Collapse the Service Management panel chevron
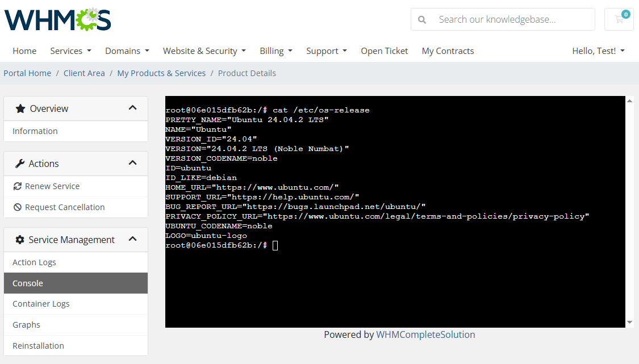 132,239
